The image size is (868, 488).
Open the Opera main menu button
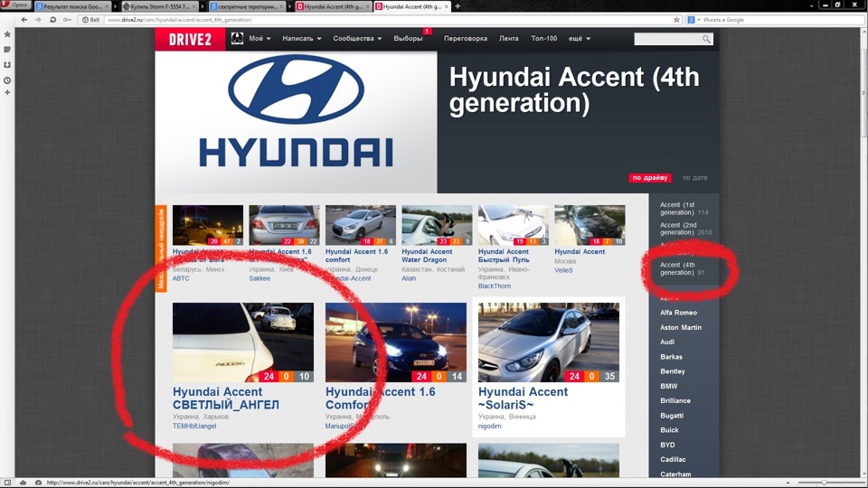tap(15, 5)
